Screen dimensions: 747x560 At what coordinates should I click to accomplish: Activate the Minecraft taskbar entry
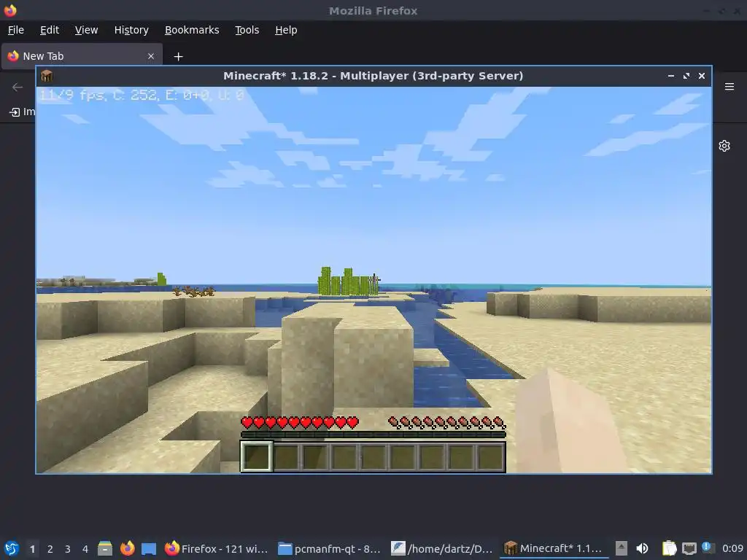pos(554,548)
